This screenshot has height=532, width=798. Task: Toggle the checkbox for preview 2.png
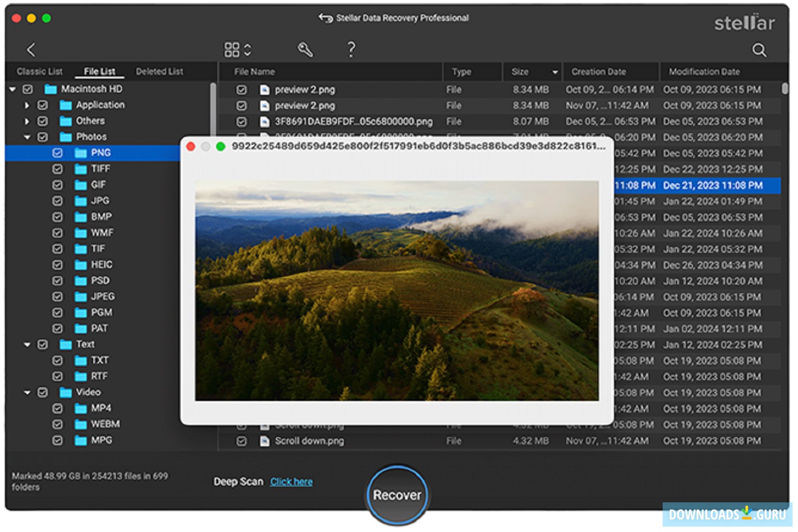pos(240,89)
